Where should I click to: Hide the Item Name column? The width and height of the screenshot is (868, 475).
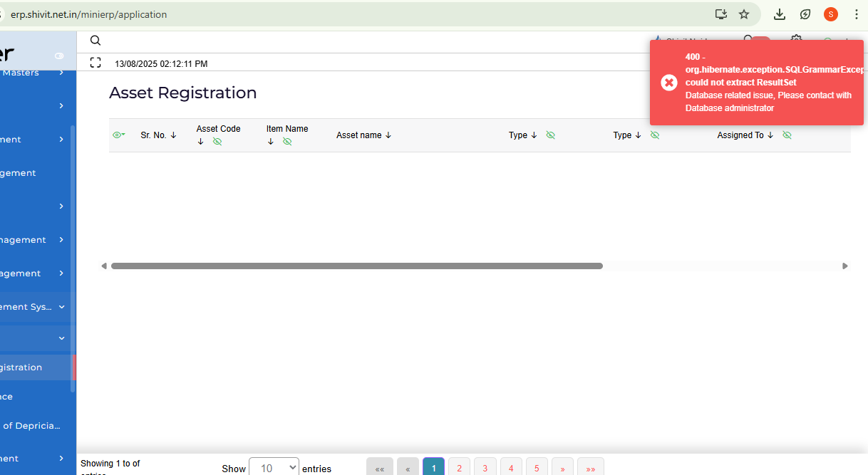287,142
